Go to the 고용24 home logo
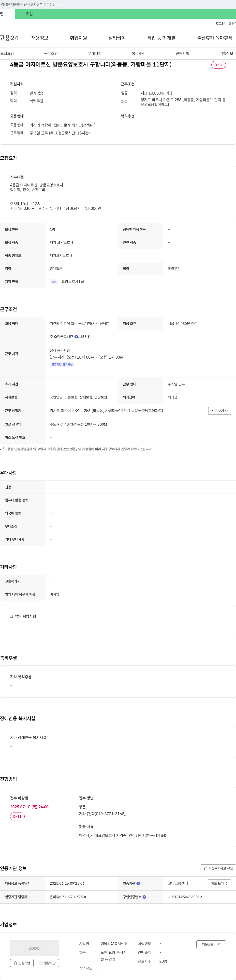 9,38
